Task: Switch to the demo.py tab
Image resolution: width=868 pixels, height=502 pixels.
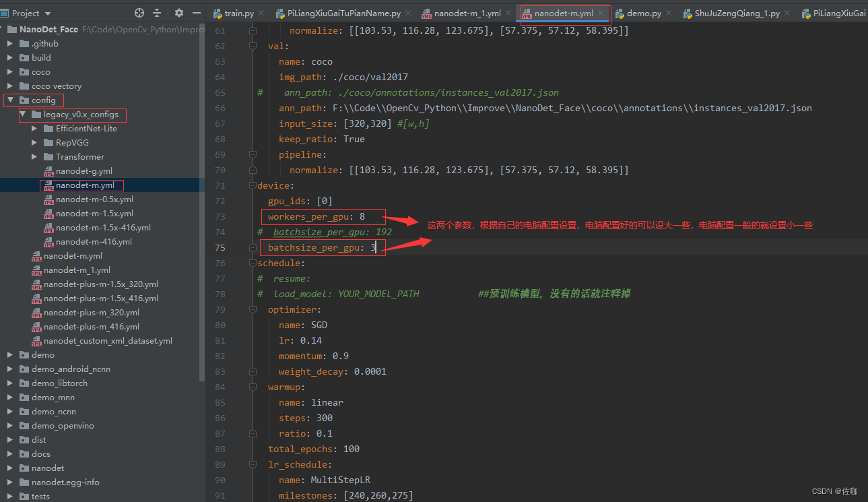Action: 644,13
